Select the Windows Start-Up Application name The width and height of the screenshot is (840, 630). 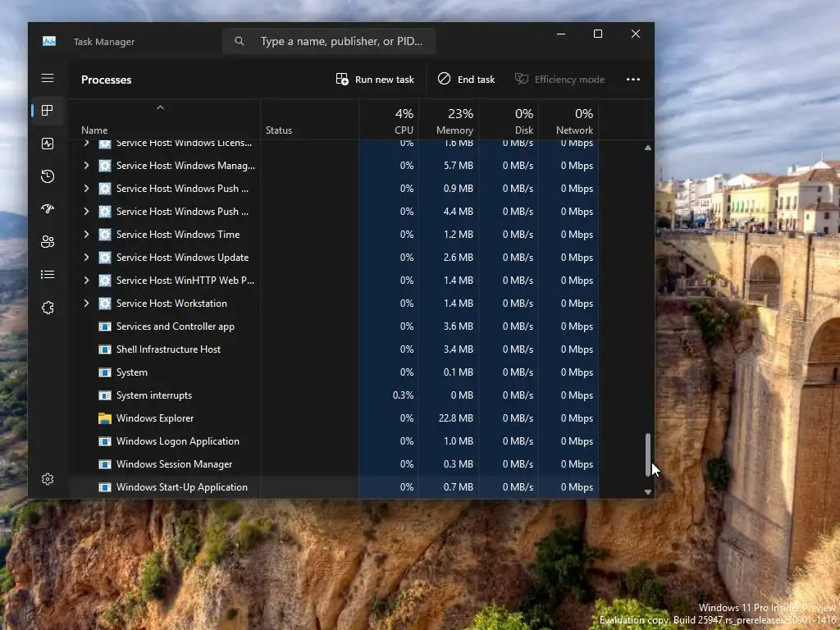coord(181,487)
